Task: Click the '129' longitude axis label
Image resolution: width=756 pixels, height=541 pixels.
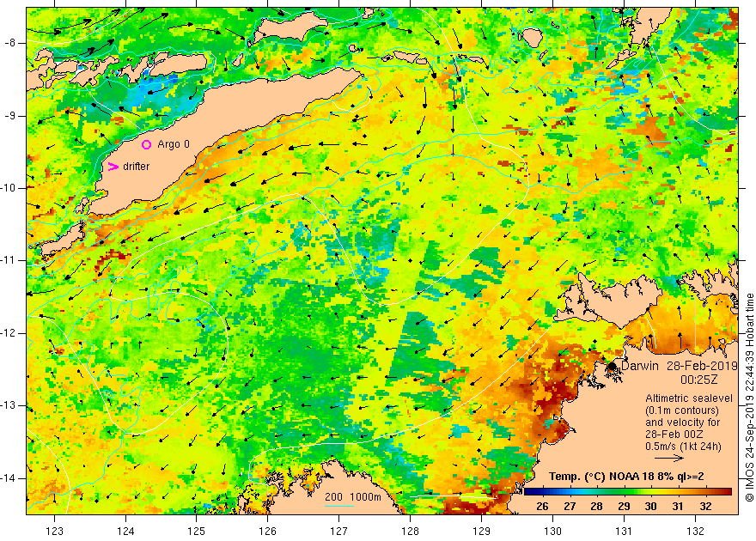Action: click(x=481, y=531)
